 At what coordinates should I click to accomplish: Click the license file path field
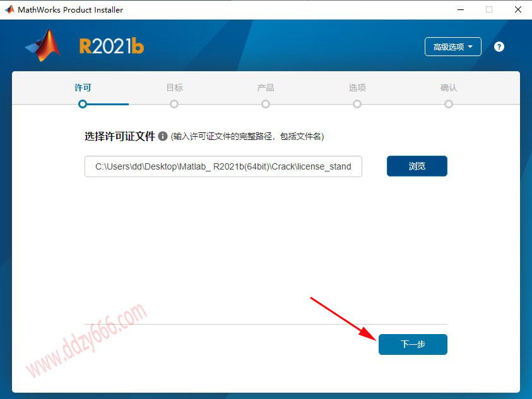(223, 166)
